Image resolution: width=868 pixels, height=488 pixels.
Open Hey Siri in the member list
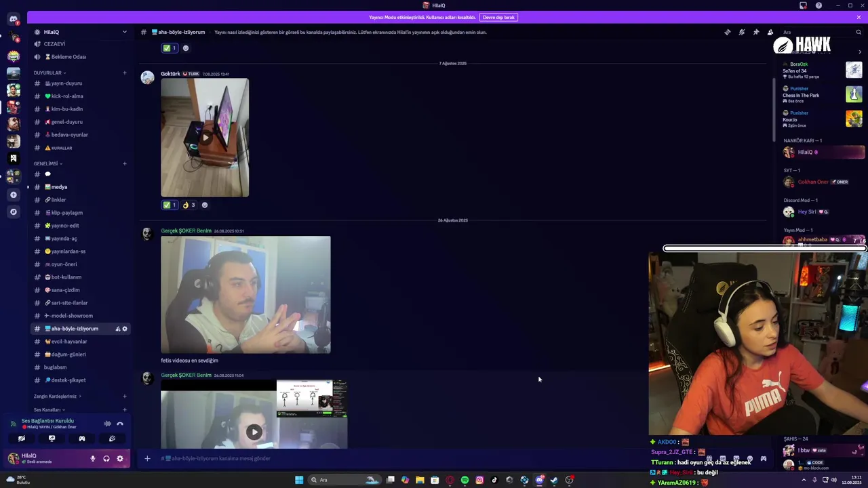(x=824, y=212)
